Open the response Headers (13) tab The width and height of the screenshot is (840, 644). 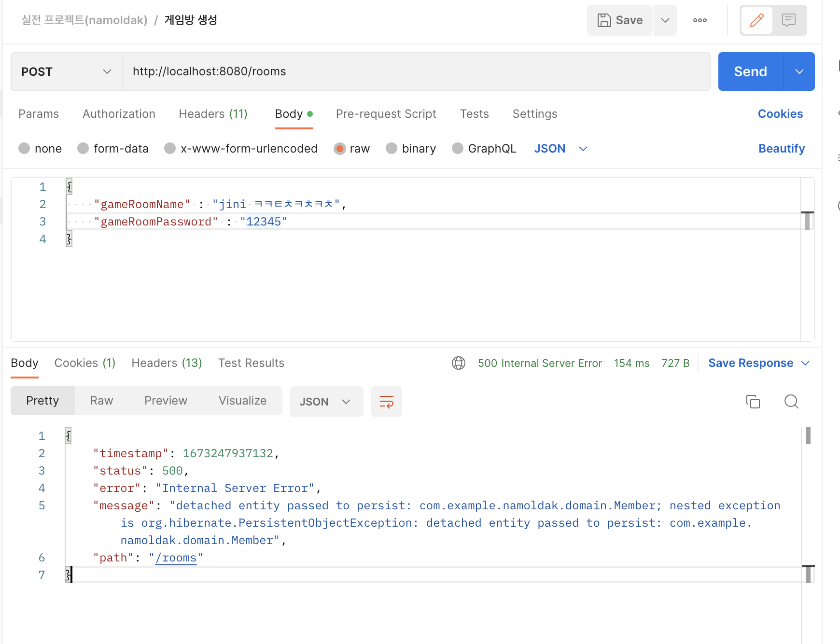coord(167,363)
